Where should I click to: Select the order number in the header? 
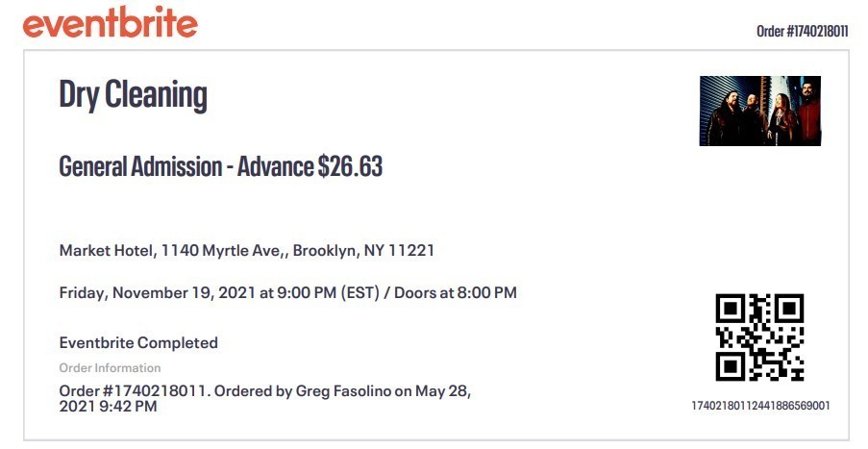click(x=802, y=31)
